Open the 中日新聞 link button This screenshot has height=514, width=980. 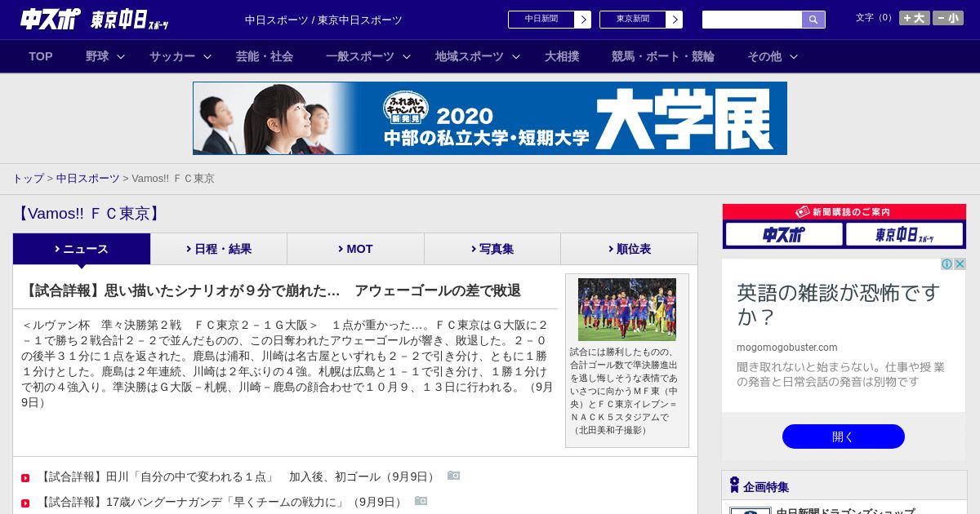541,20
